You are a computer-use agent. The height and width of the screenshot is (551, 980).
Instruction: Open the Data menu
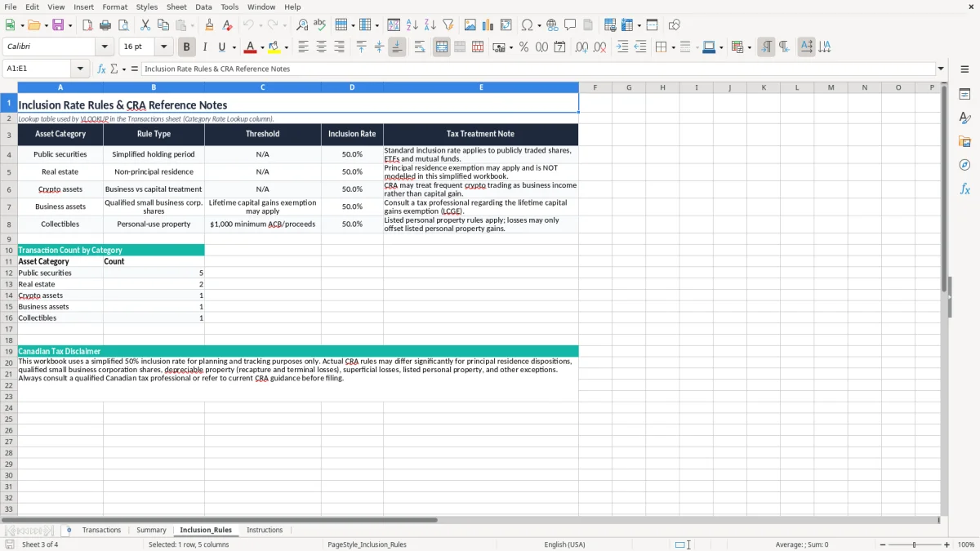tap(203, 7)
